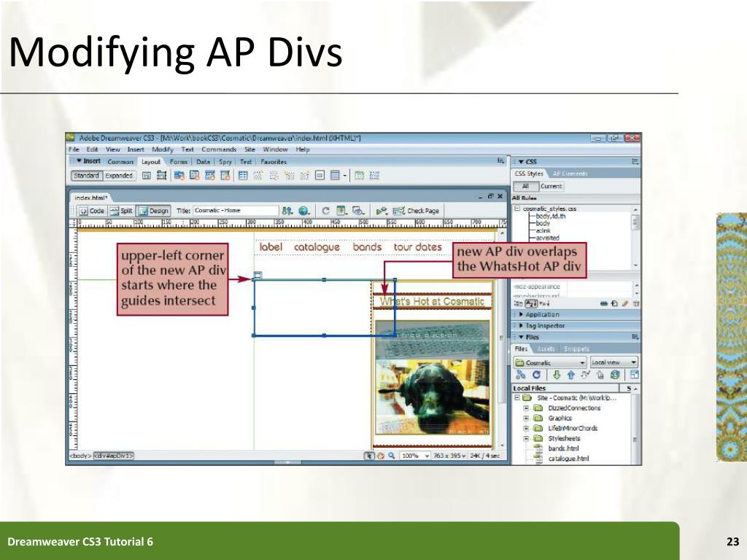747x560 pixels.
Task: Open the 100% zoom level dropdown
Action: point(415,456)
